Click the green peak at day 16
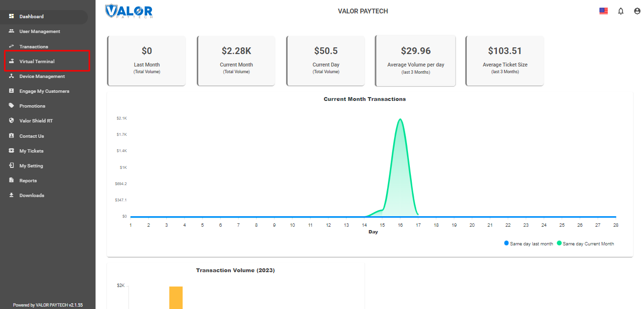644x309 pixels. click(400, 120)
